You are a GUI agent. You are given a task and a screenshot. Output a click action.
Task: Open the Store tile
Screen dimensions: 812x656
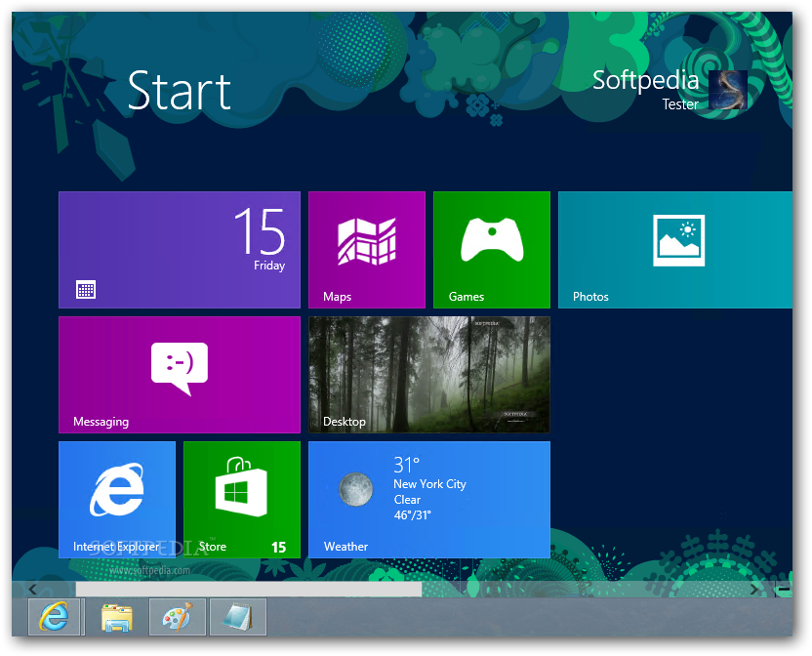click(242, 500)
